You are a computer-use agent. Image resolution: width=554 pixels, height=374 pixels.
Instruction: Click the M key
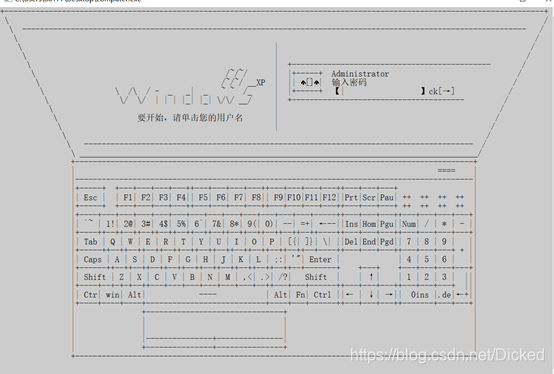[x=228, y=277]
